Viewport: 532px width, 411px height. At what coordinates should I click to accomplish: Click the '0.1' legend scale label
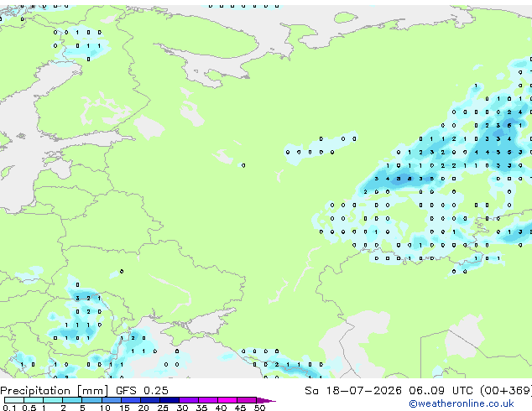tap(9, 408)
